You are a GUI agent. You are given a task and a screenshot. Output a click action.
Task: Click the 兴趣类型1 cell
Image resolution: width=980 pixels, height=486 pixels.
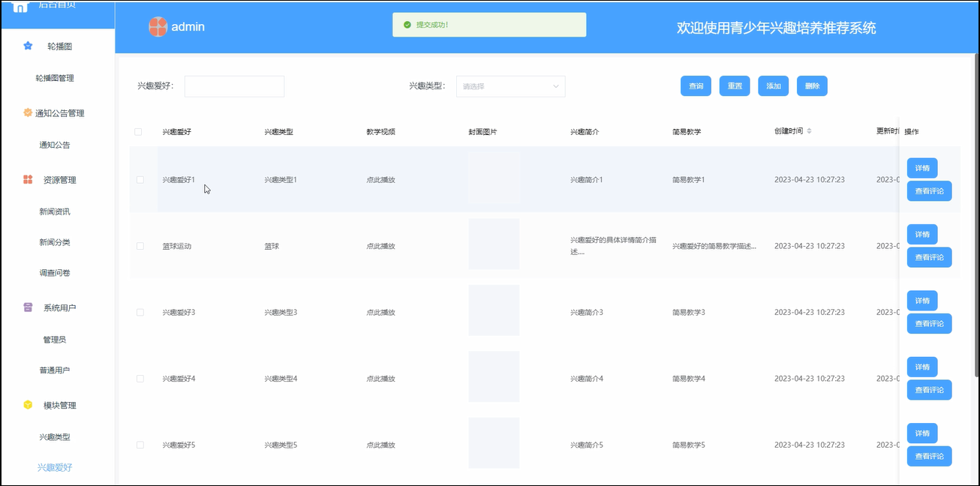click(x=281, y=180)
